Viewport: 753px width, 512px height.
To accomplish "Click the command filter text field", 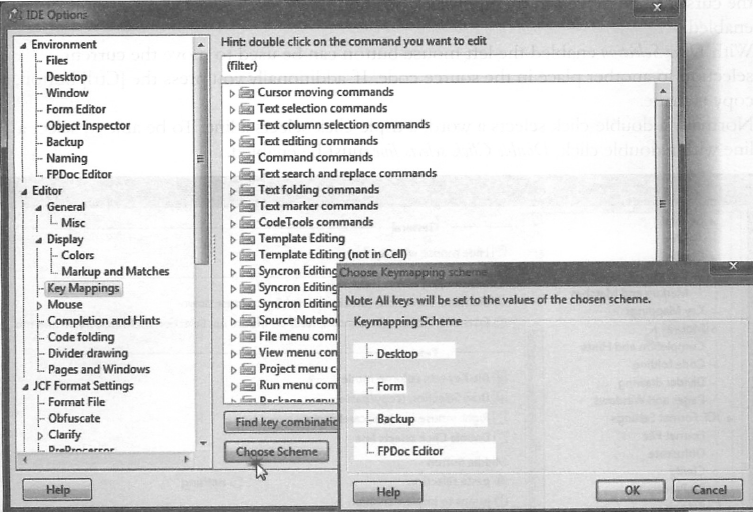I will (x=445, y=64).
